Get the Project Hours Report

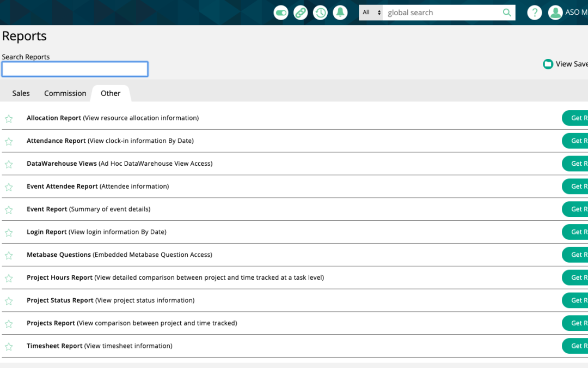tap(575, 277)
